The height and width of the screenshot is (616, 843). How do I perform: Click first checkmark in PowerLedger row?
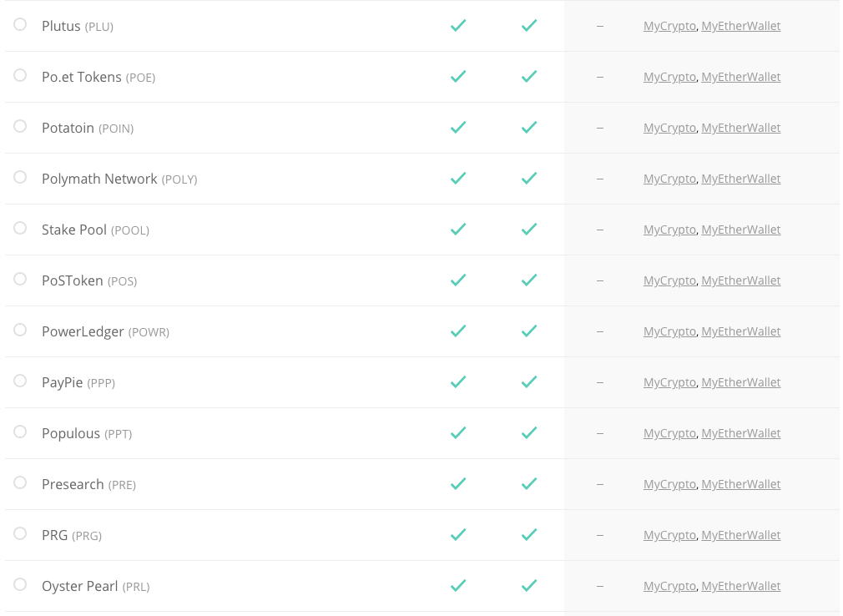pyautogui.click(x=458, y=331)
